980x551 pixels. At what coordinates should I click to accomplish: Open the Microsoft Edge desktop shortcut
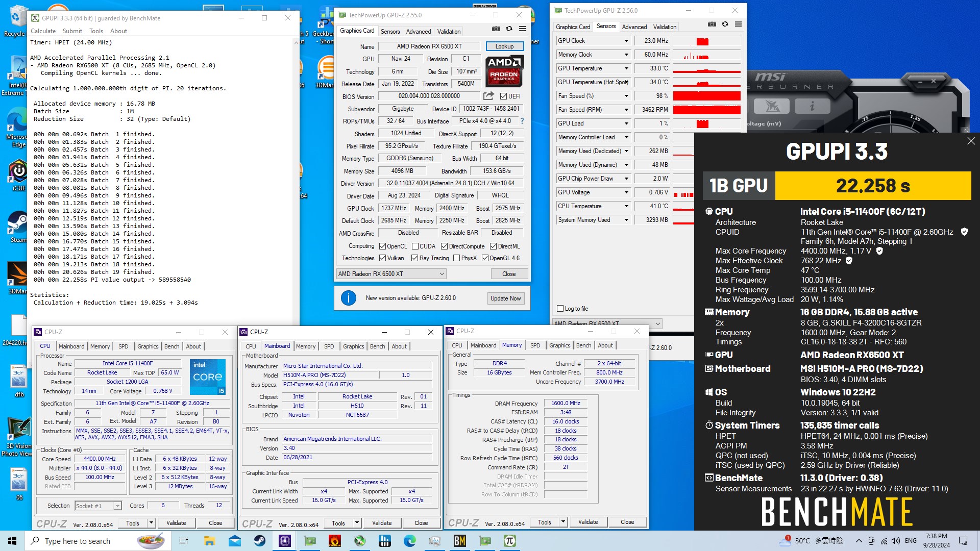click(17, 128)
